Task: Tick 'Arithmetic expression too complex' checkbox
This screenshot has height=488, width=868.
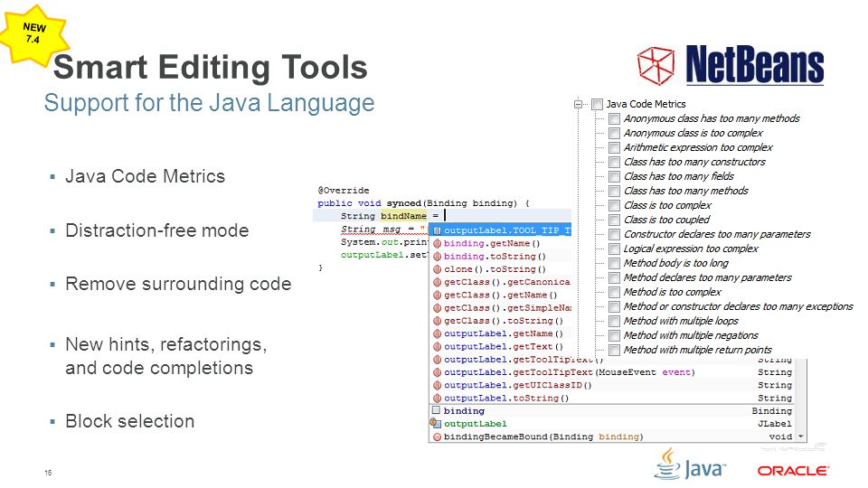Action: tap(614, 147)
